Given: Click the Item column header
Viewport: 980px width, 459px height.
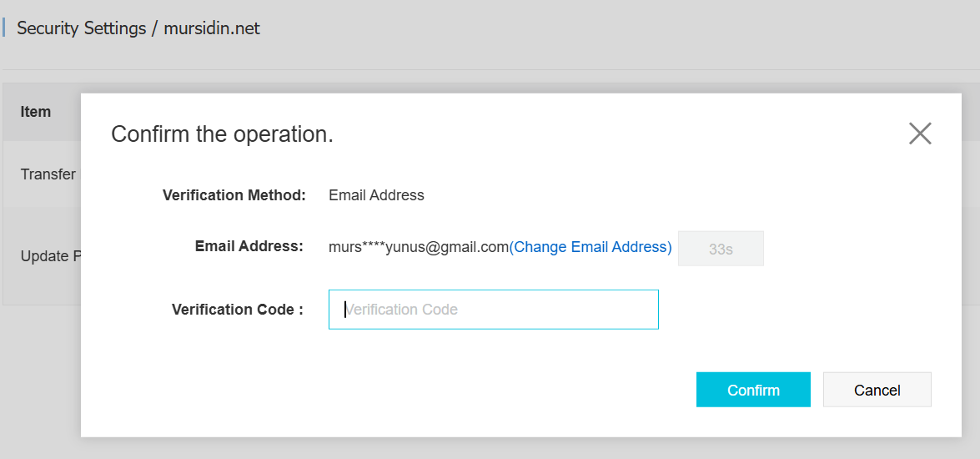Looking at the screenshot, I should [36, 112].
